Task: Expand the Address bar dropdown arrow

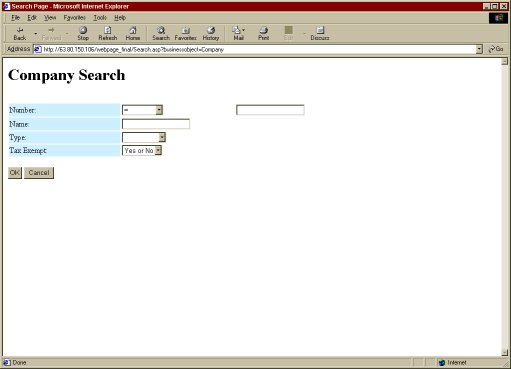Action: 479,49
